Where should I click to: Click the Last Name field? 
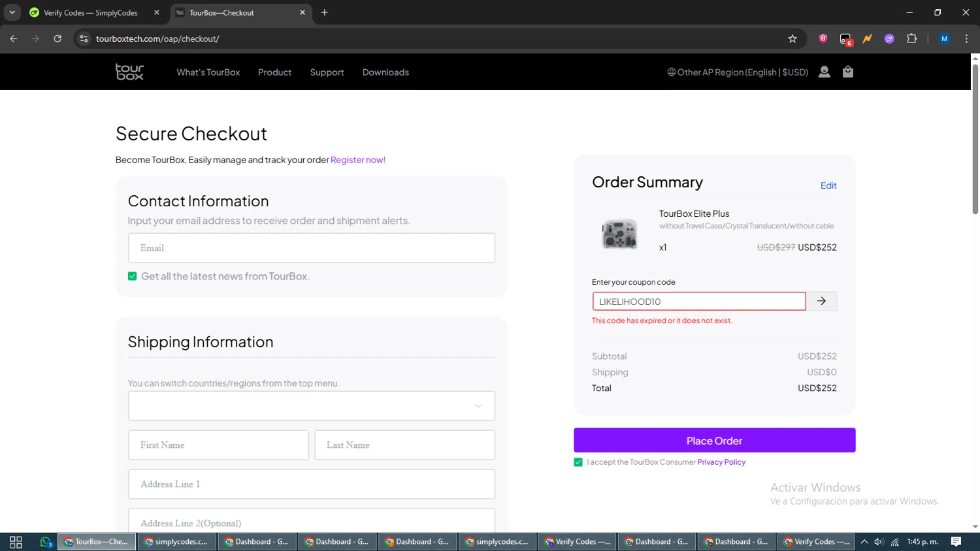point(404,445)
